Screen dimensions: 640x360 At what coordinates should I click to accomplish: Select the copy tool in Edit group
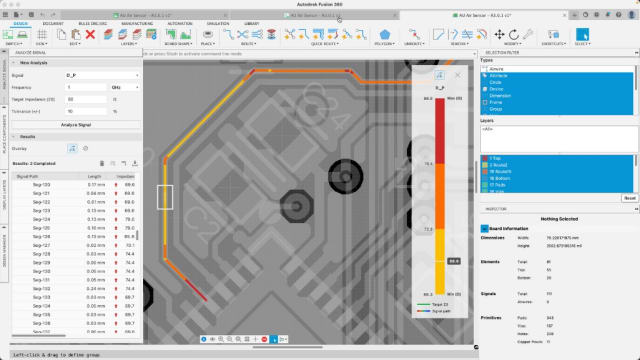coord(61,35)
